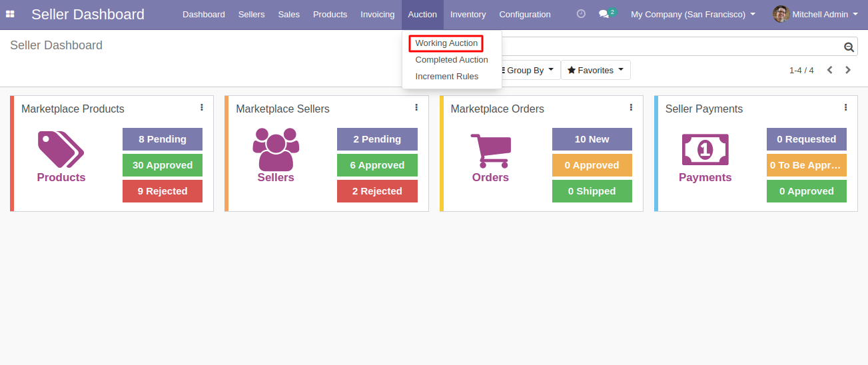Open the Sales menu
The width and height of the screenshot is (868, 365).
(x=289, y=14)
